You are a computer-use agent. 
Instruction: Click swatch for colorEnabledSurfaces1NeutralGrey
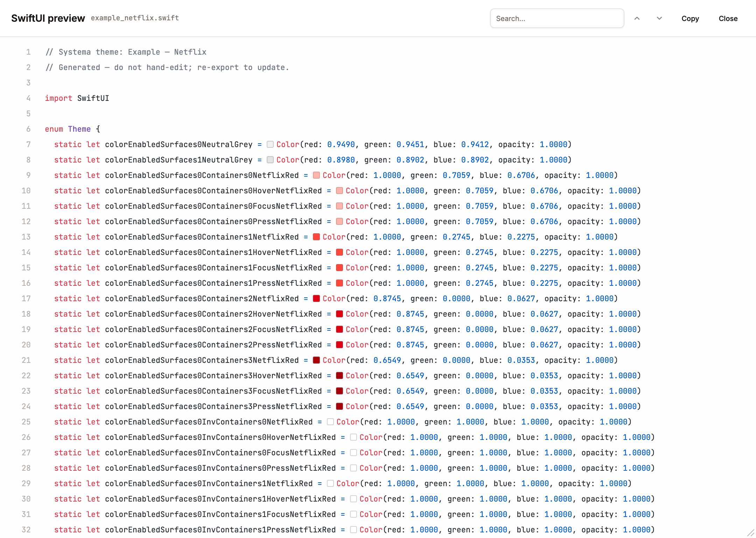tap(270, 160)
